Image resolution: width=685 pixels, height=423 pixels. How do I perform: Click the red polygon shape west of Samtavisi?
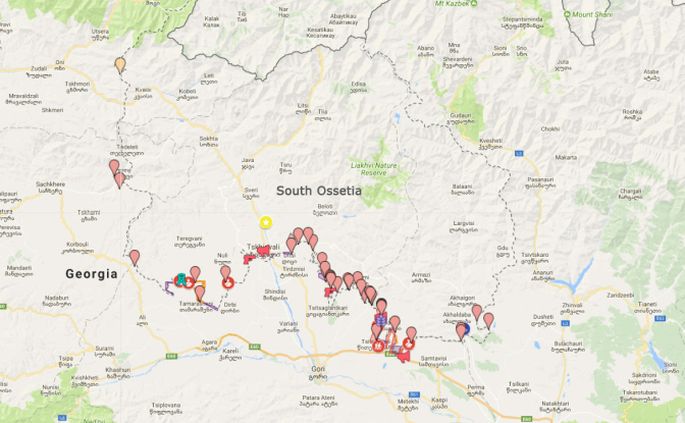coord(404,356)
